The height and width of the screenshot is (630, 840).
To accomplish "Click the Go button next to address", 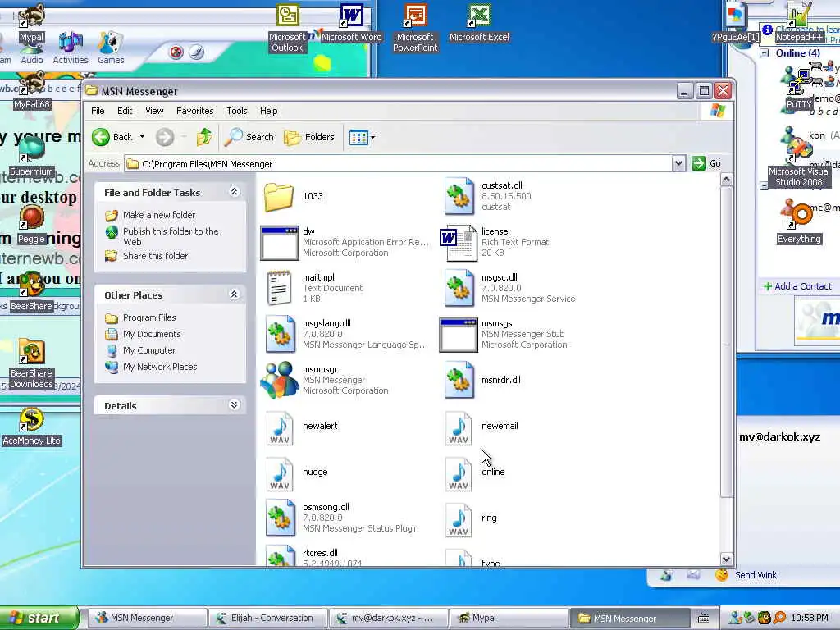I will click(x=706, y=163).
